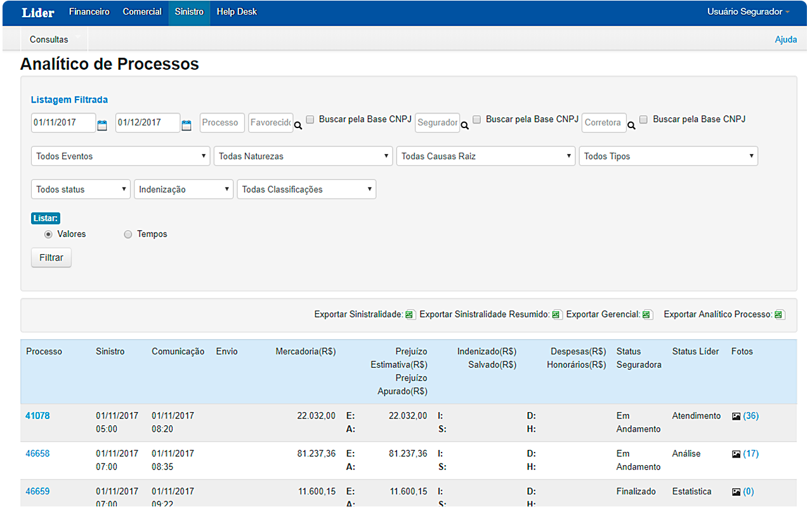
Task: Expand the Consultas submenu
Action: click(x=54, y=39)
